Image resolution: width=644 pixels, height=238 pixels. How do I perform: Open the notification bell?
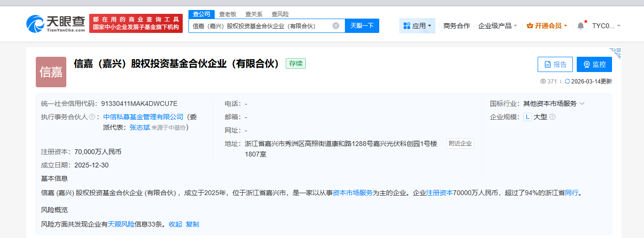(581, 26)
